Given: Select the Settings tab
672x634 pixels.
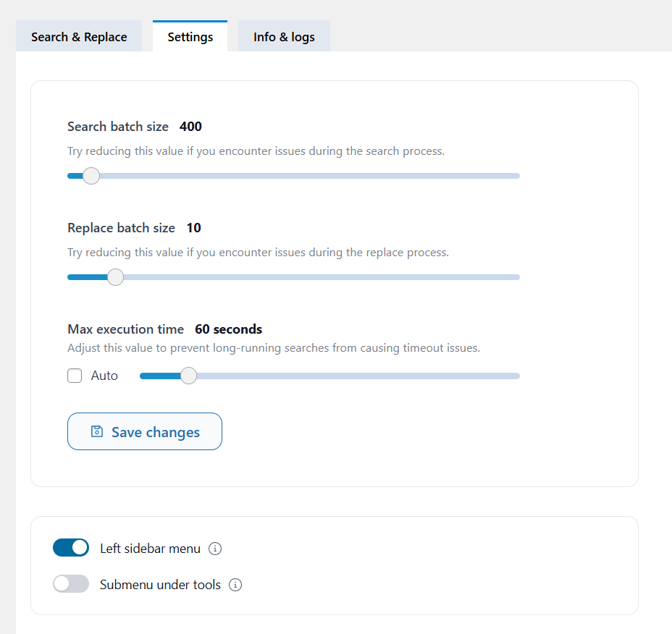Looking at the screenshot, I should 190,35.
